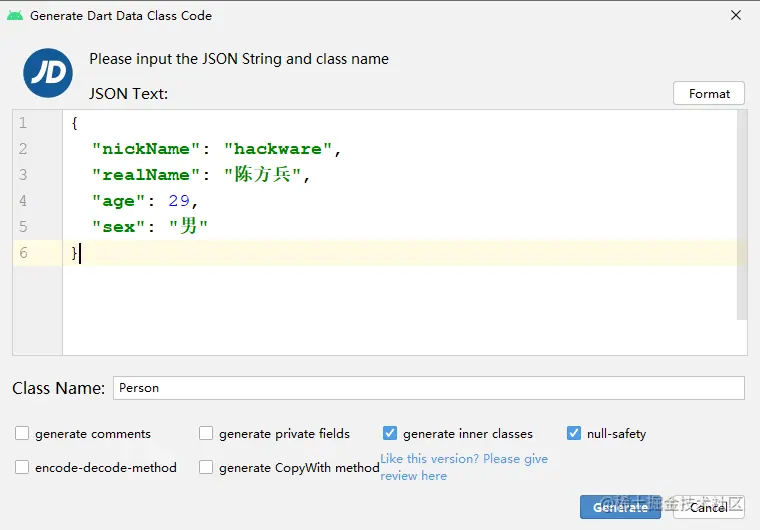Close the Generate Dart Data Class dialog
The image size is (760, 530).
pyautogui.click(x=736, y=16)
